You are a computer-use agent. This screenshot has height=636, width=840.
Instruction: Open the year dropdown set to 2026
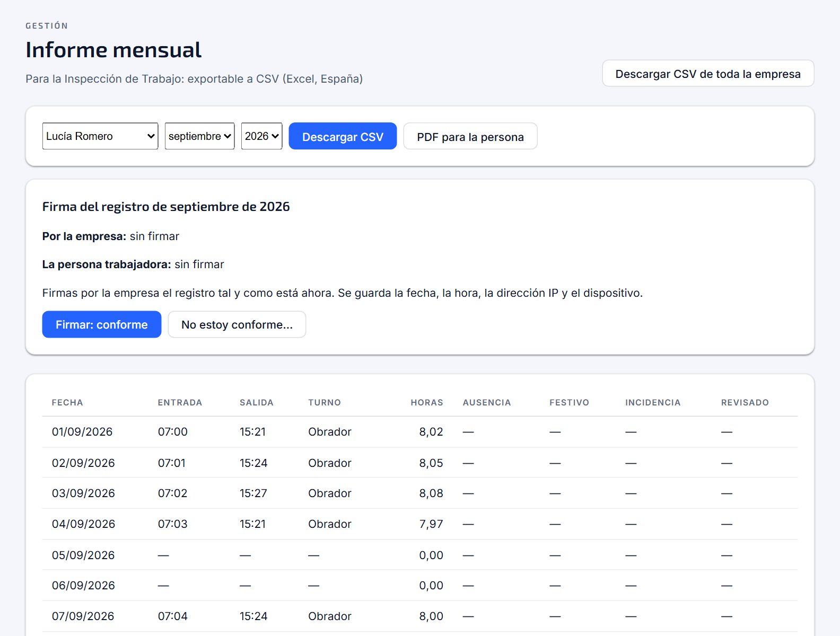(x=261, y=136)
